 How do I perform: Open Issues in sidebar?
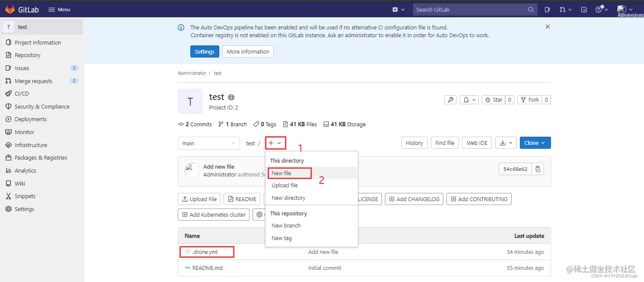pos(22,68)
